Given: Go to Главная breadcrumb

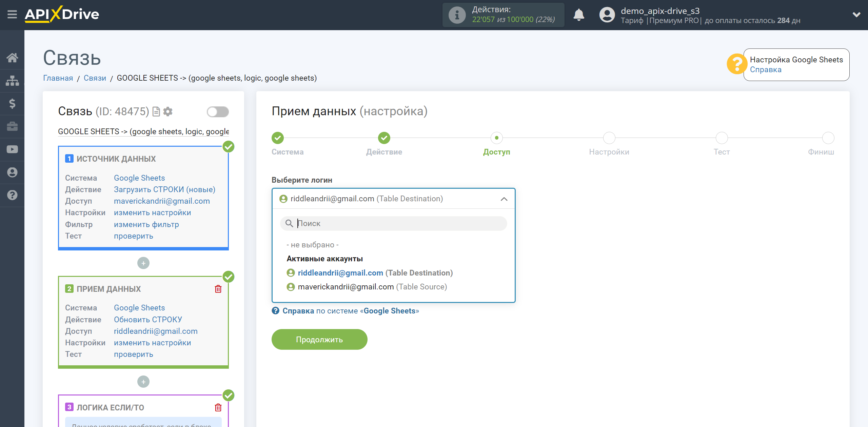Looking at the screenshot, I should point(58,78).
